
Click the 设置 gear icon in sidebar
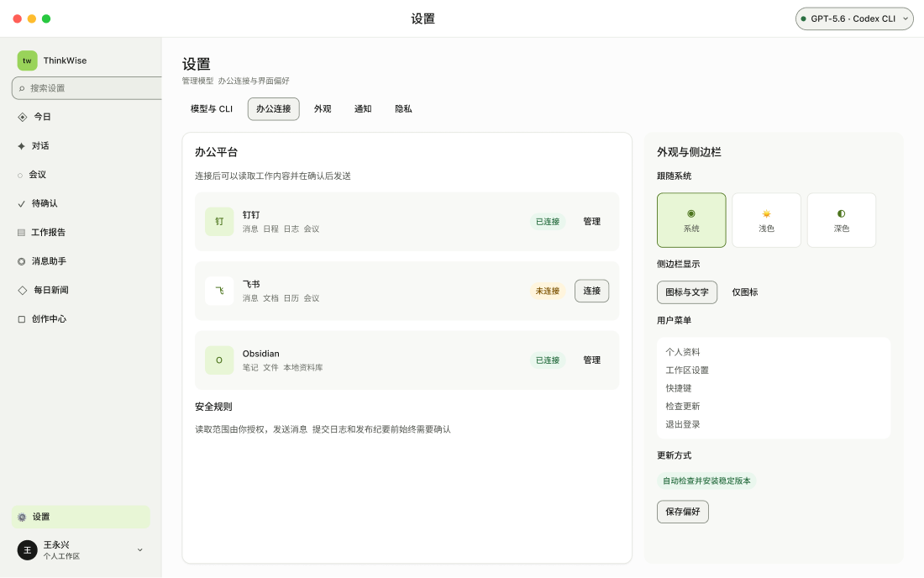click(22, 518)
